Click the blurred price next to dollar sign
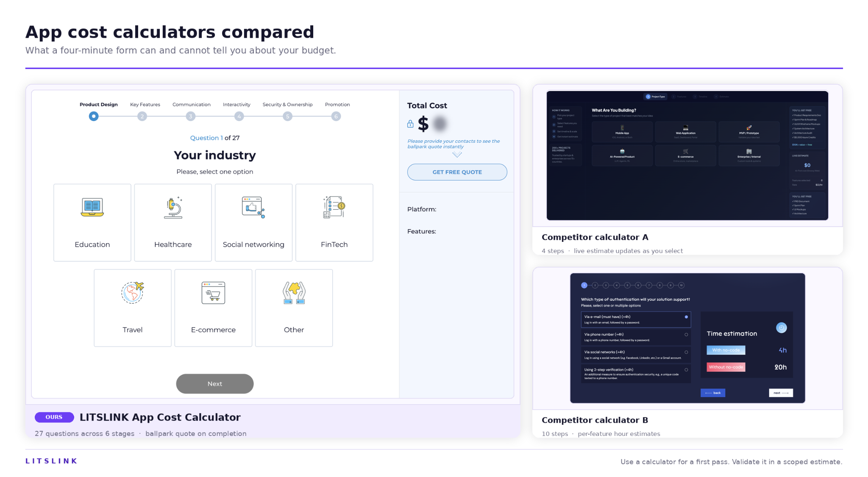Screen dimensions: 868x477 pyautogui.click(x=440, y=124)
